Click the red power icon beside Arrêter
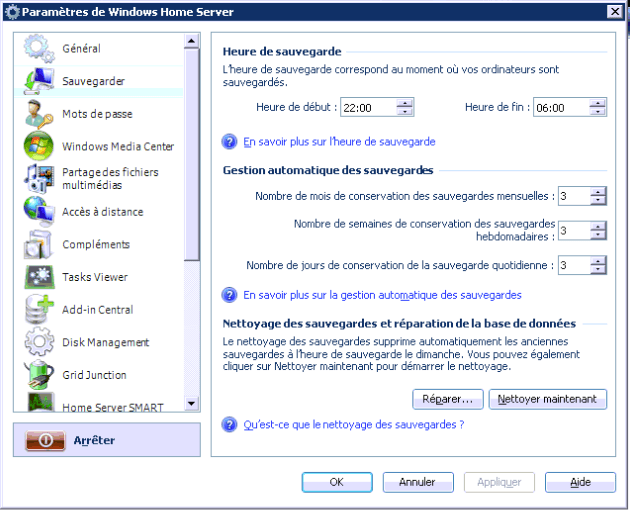Image resolution: width=630 pixels, height=511 pixels. [45, 440]
